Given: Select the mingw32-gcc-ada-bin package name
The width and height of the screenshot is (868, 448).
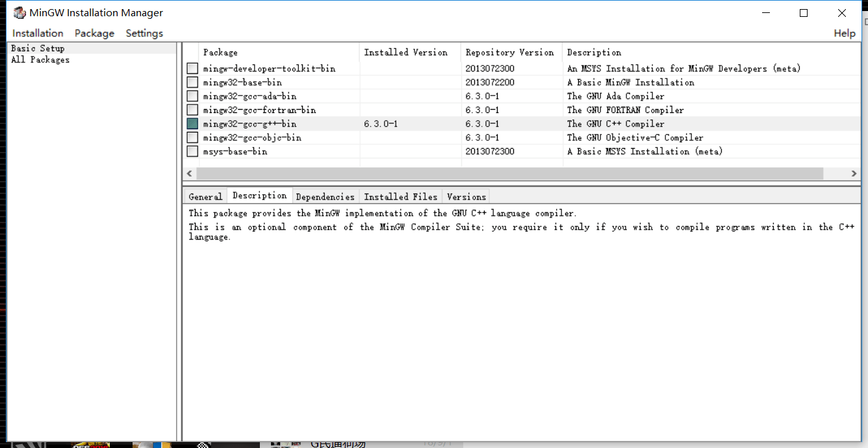Looking at the screenshot, I should [x=249, y=96].
